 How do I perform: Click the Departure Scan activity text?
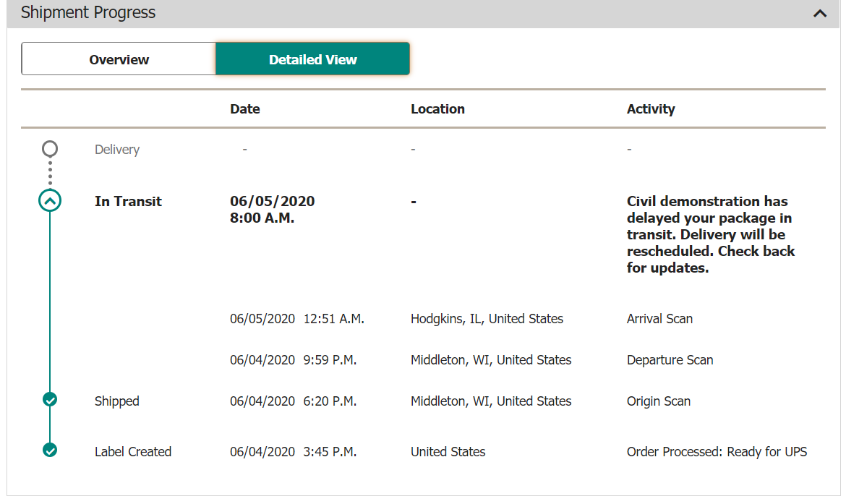point(670,360)
